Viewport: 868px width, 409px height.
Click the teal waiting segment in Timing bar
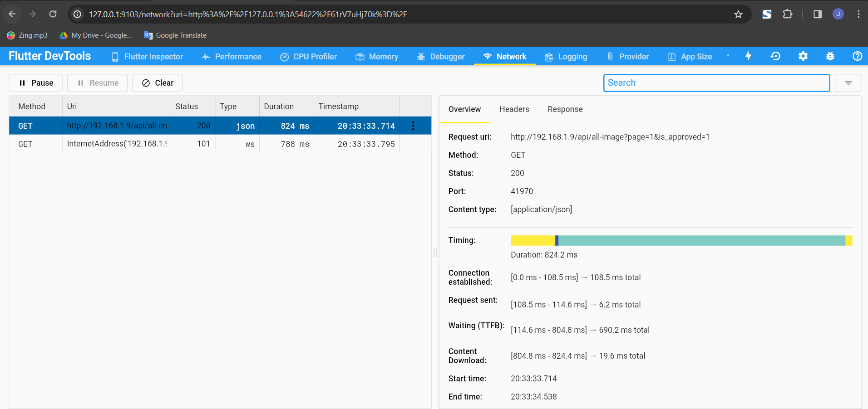701,241
